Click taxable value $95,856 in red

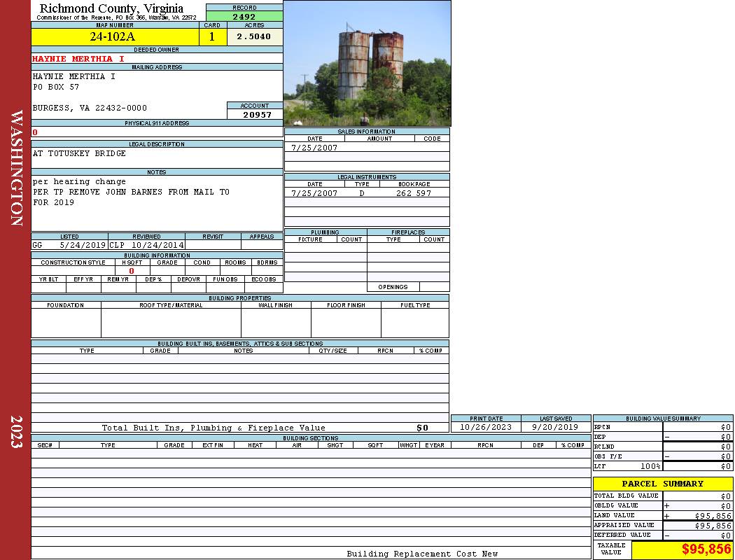pyautogui.click(x=706, y=549)
